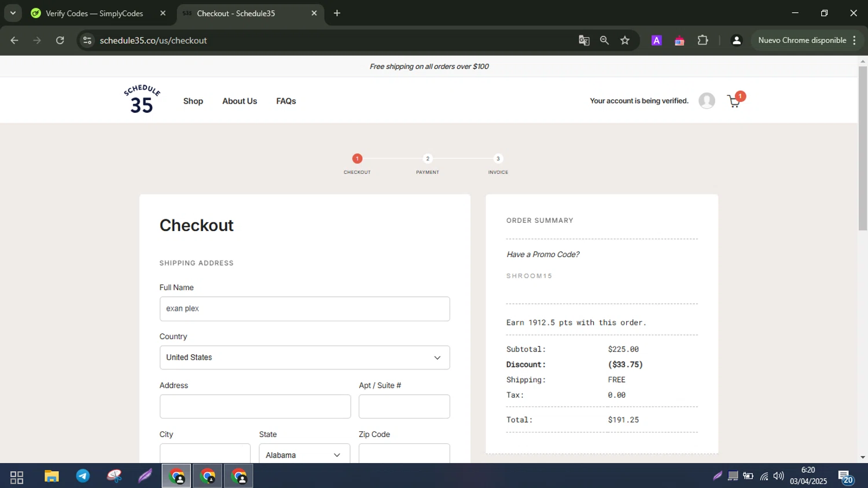Reload the checkout page

click(60, 41)
